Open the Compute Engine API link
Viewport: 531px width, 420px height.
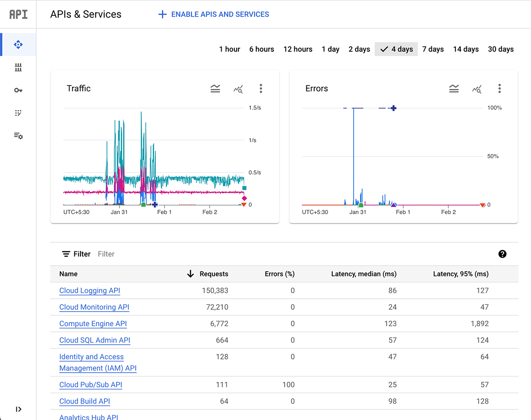coord(93,324)
